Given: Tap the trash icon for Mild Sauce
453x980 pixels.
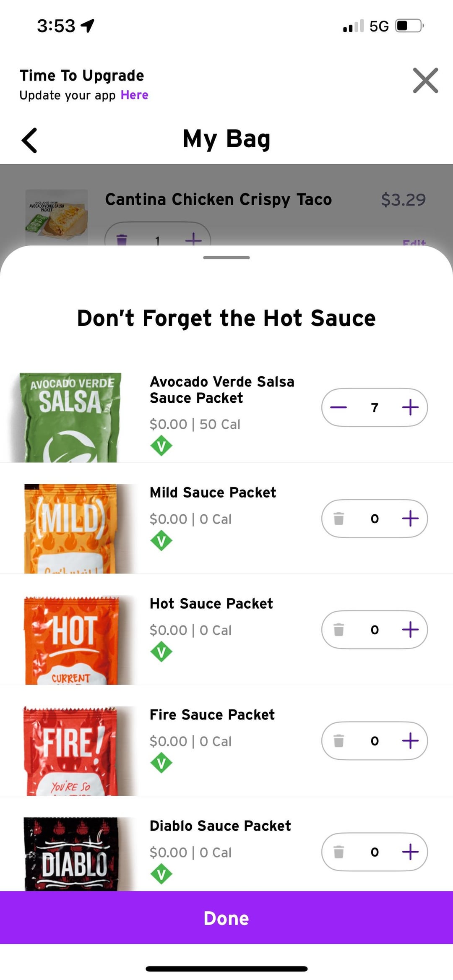Looking at the screenshot, I should 338,519.
